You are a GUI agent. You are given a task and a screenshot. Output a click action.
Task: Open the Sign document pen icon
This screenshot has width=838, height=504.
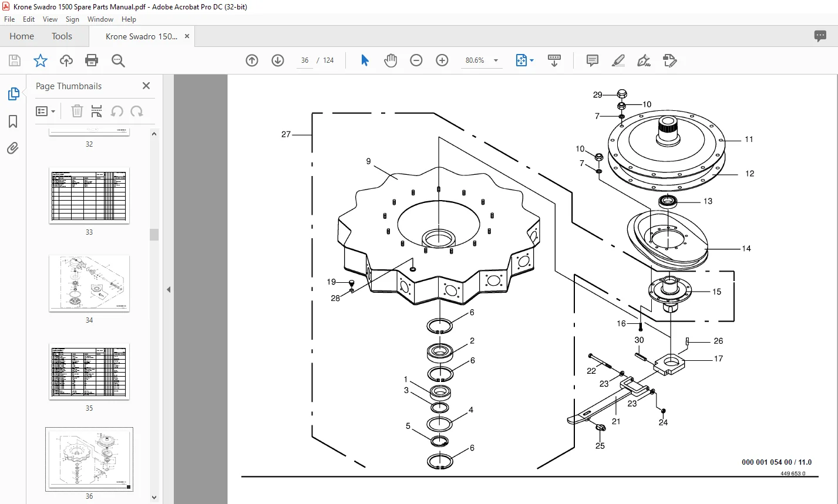644,60
